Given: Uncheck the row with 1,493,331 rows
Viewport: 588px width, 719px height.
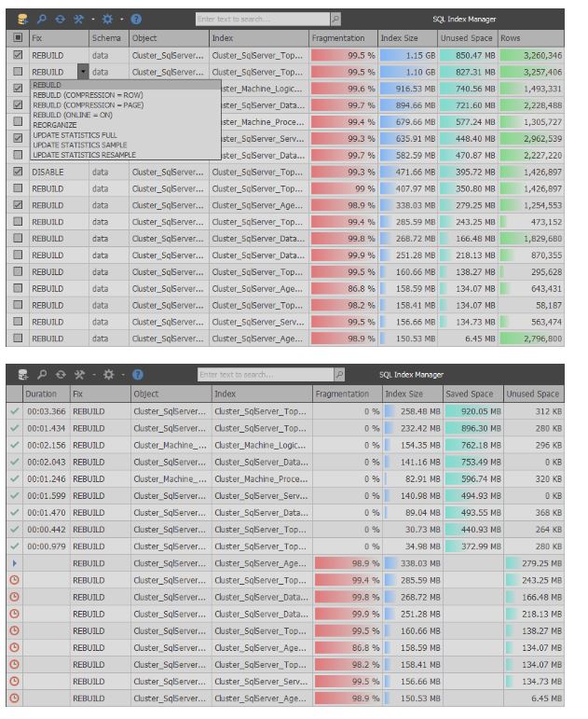Looking at the screenshot, I should (x=18, y=88).
